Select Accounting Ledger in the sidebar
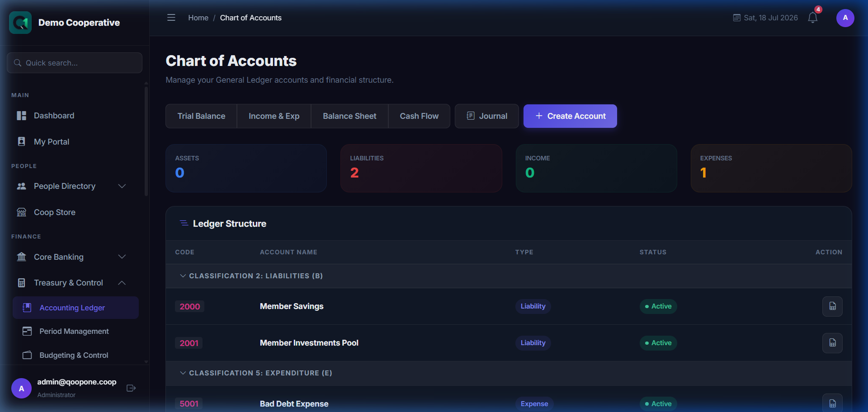 (x=75, y=308)
